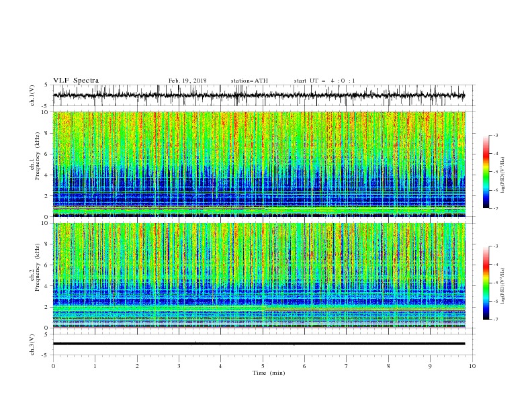Click the time-axis tick label "3"

point(179,366)
